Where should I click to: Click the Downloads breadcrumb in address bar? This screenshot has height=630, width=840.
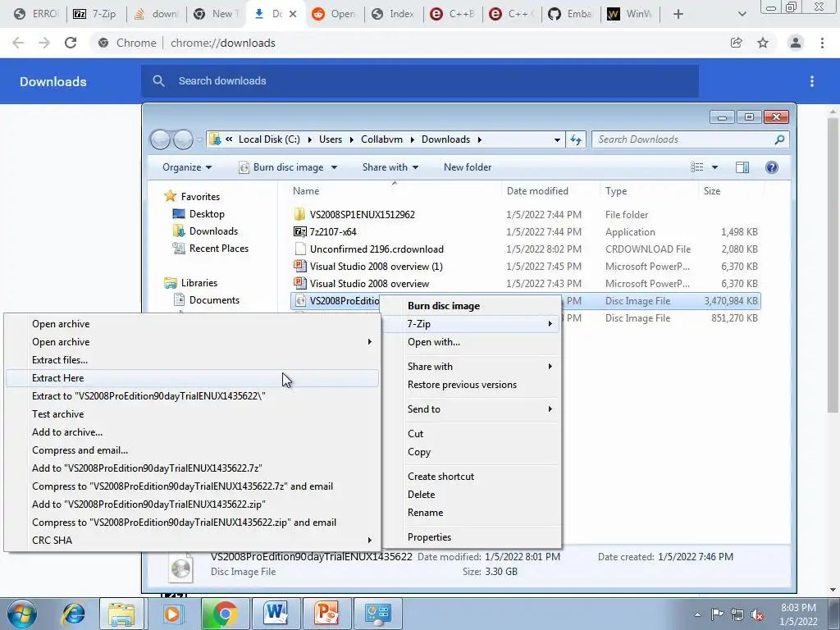click(x=445, y=139)
